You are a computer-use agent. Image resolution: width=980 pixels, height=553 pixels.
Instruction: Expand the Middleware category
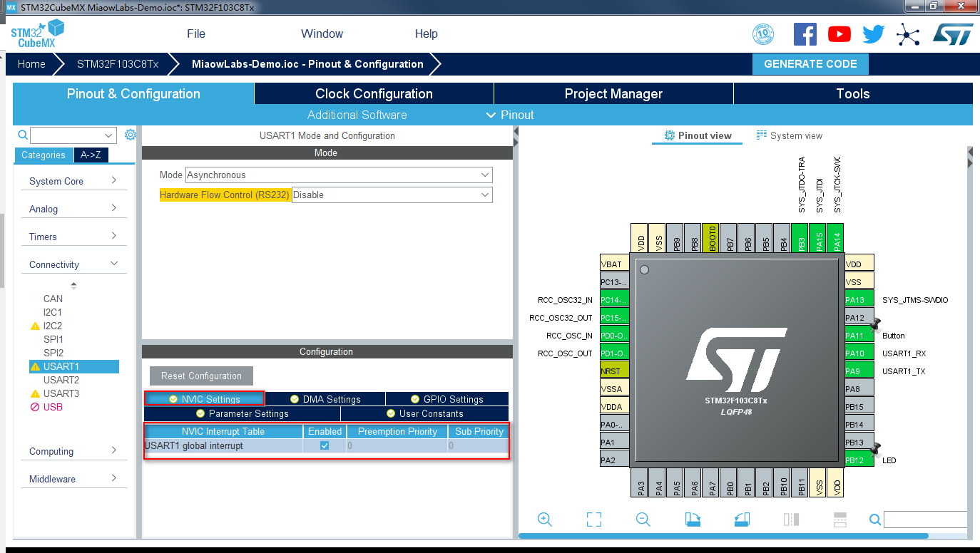[x=73, y=479]
